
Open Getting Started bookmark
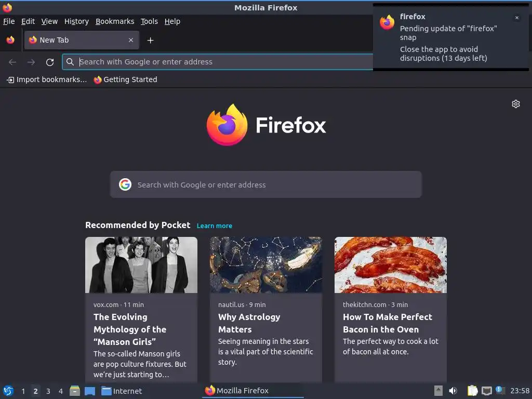pos(126,79)
